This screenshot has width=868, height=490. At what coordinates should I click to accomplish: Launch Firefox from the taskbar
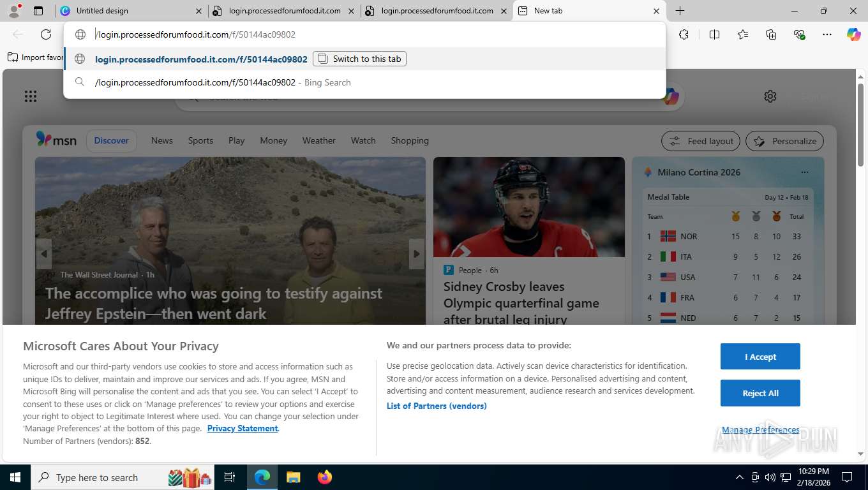(x=325, y=477)
